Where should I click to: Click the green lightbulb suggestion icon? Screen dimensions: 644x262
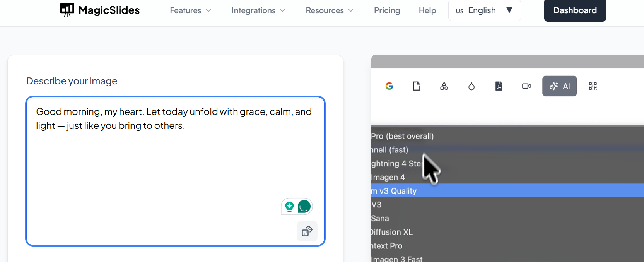point(289,207)
